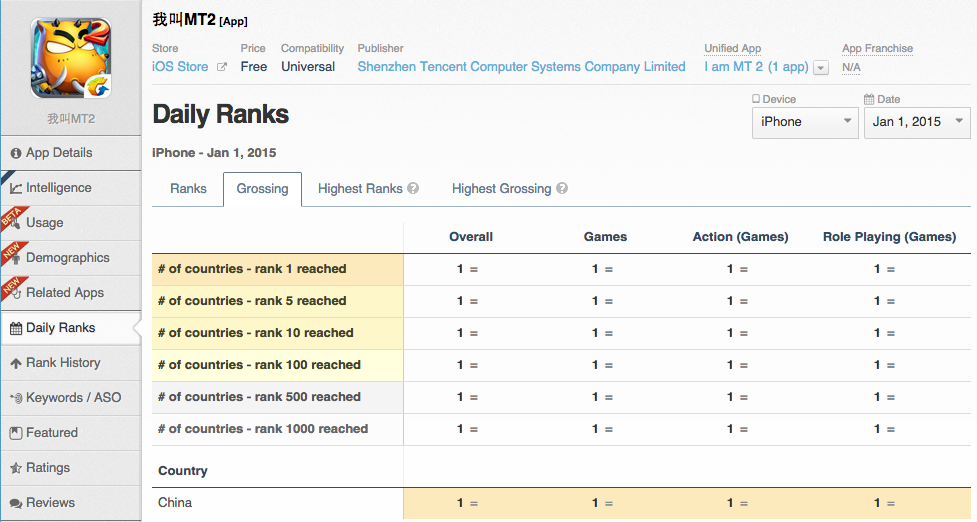Open the Ratings page
The width and height of the screenshot is (977, 522).
(71, 467)
